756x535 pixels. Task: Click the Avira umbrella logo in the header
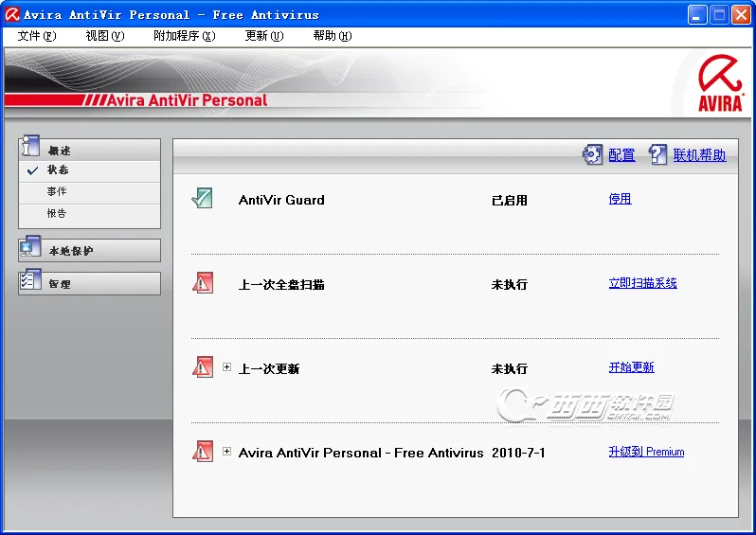click(720, 81)
